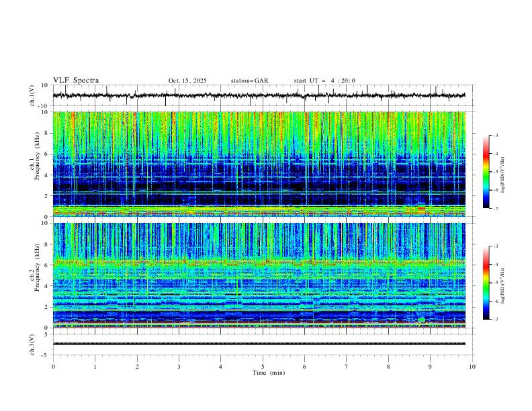Click the ch.2 spectrogram panel
The image size is (532, 411).
[259, 275]
